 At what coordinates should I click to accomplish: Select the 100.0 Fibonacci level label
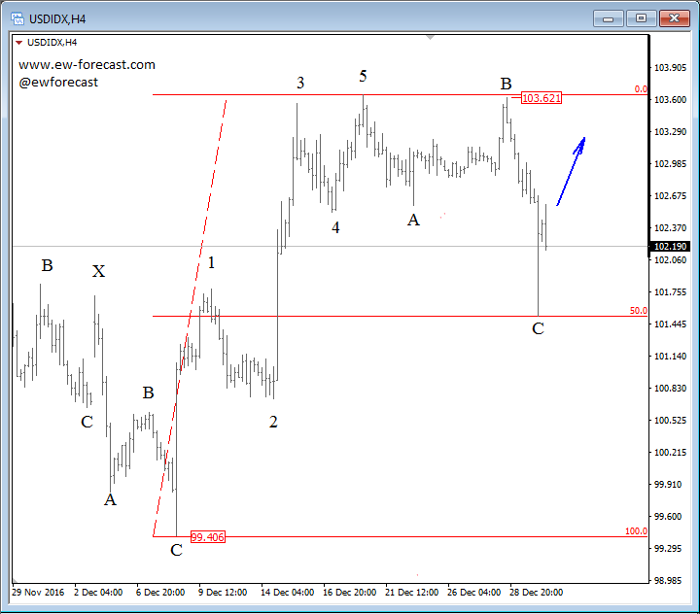click(x=636, y=531)
